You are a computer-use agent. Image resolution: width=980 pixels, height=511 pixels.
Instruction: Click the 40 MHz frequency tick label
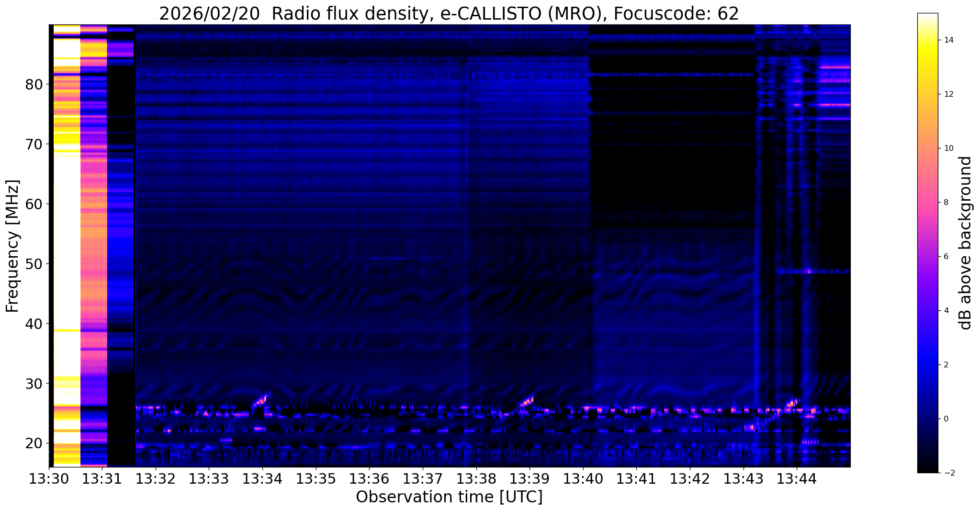point(34,324)
